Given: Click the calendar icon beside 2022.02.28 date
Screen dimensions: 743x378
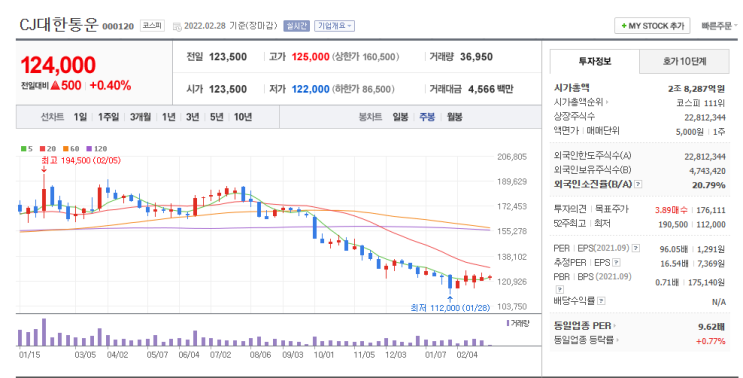Looking at the screenshot, I should tap(177, 27).
